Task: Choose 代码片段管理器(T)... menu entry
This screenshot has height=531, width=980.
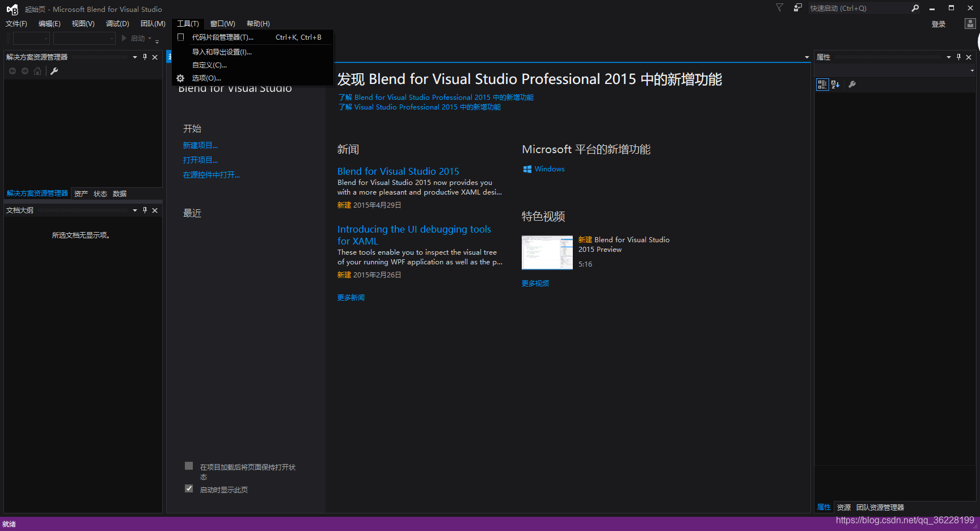Action: pyautogui.click(x=253, y=37)
